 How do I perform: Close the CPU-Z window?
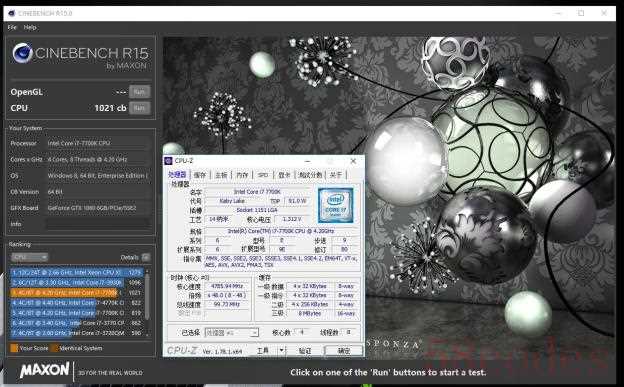pyautogui.click(x=353, y=161)
